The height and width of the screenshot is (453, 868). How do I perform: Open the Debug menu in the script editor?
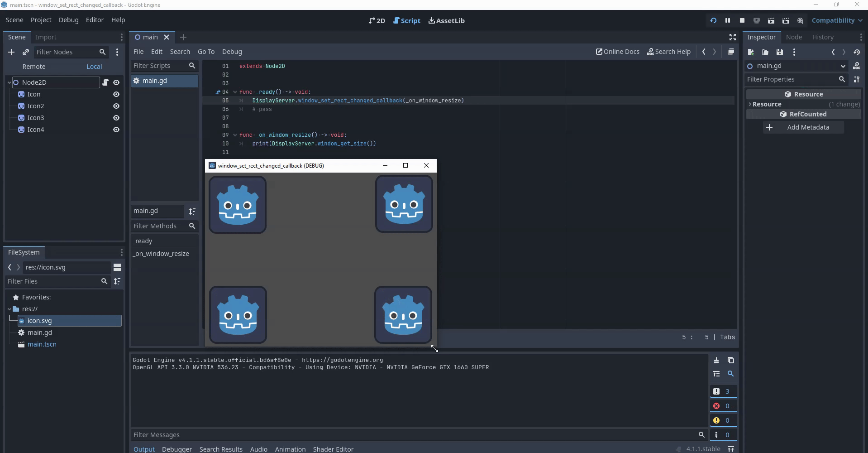(x=231, y=52)
